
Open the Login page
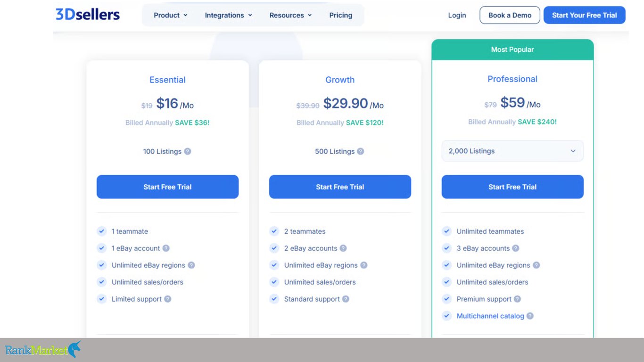pos(457,15)
